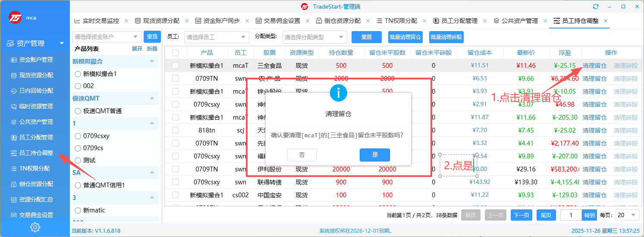Collapse the 资产管理 sidebar section

click(x=62, y=43)
